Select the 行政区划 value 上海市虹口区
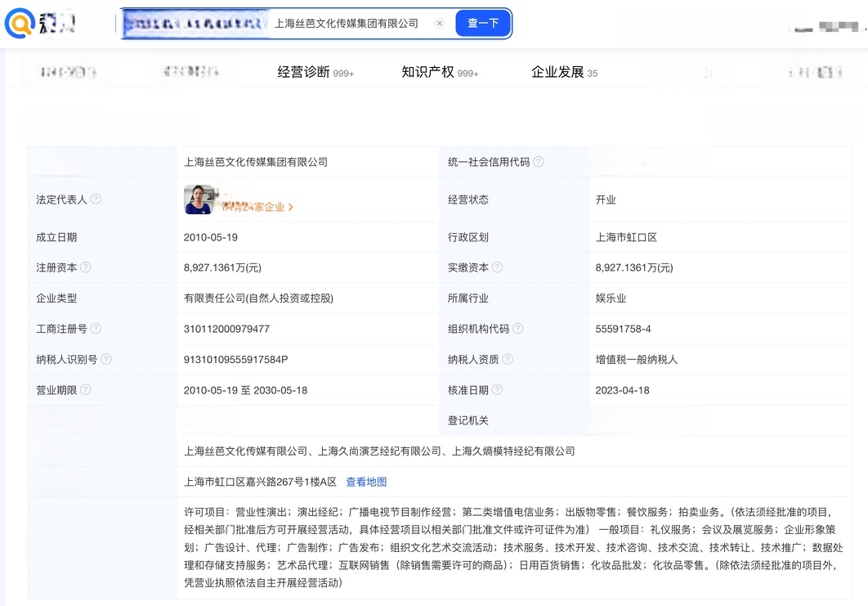The height and width of the screenshot is (606, 868). click(626, 237)
